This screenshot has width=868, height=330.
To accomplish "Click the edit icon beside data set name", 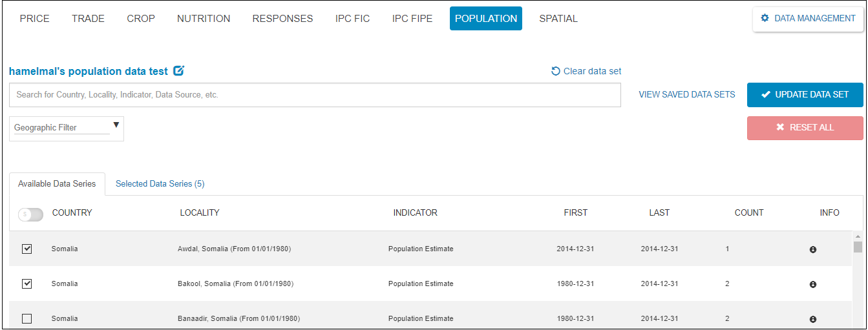I will coord(179,71).
